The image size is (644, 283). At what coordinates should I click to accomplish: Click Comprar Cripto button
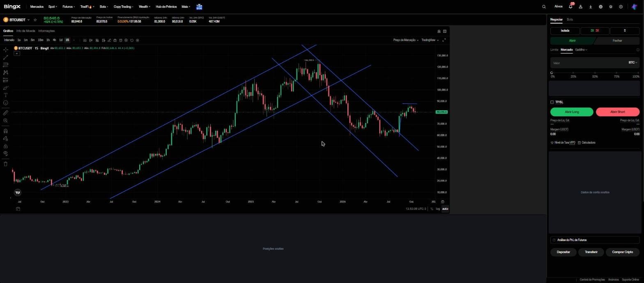[622, 252]
